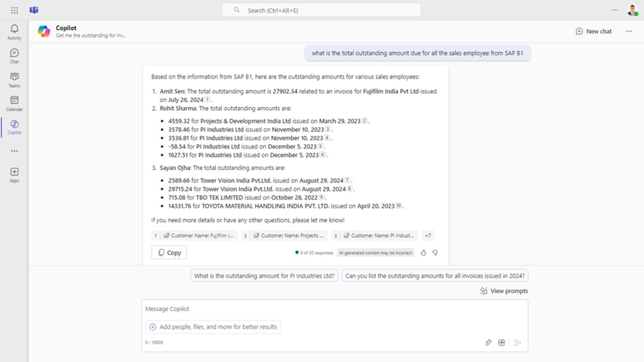Select suggestion listing 2024 invoice amounts
Screen dimensions: 644x362
pos(435,276)
